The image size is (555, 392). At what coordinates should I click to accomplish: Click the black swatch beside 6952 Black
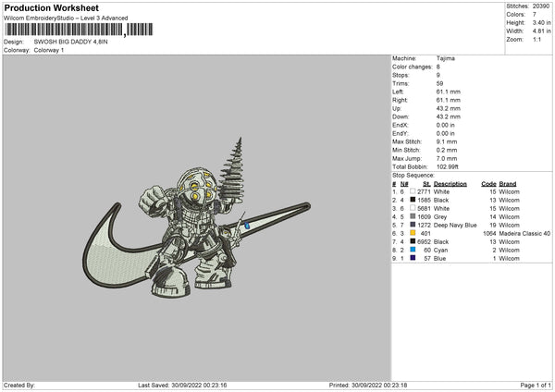point(413,241)
